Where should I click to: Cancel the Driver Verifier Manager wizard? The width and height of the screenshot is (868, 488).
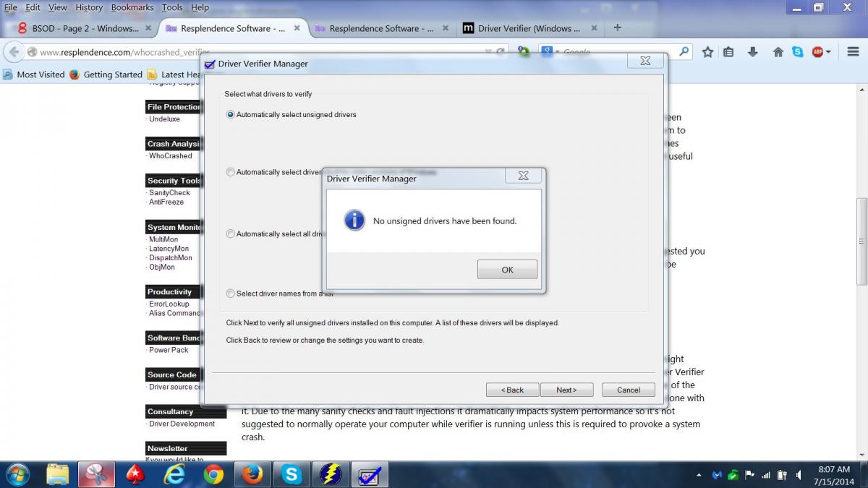pyautogui.click(x=628, y=390)
